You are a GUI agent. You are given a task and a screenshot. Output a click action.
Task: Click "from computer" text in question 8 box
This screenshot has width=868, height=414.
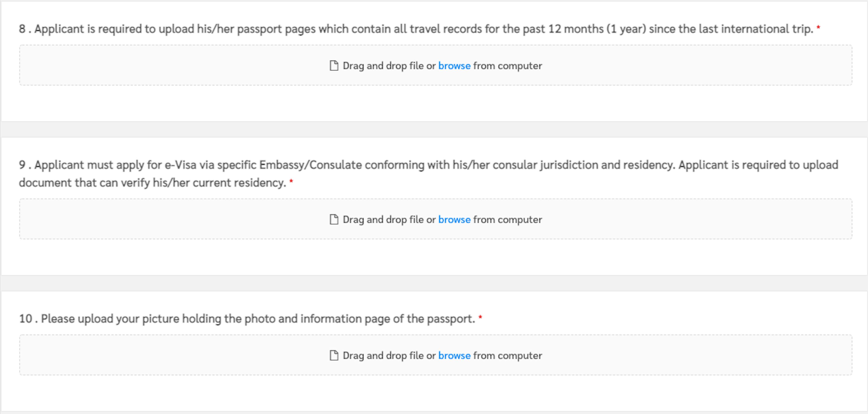coord(508,65)
